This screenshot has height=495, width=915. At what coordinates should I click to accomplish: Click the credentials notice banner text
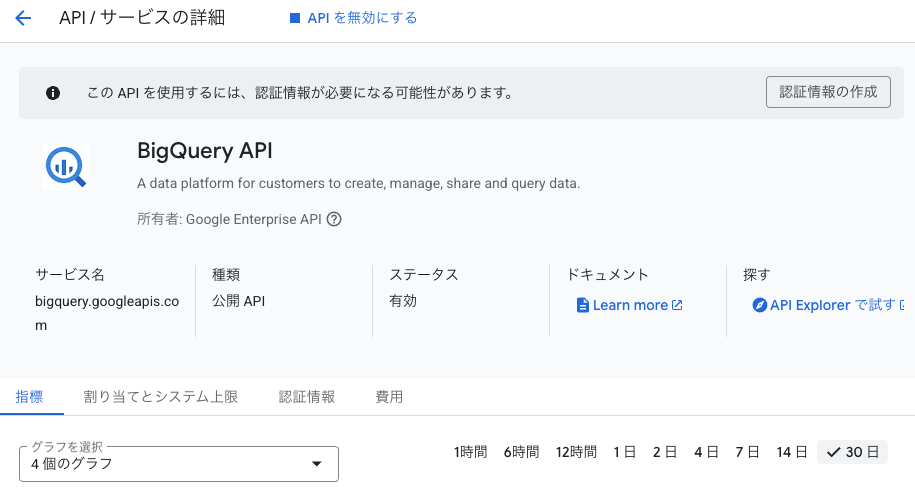point(300,93)
